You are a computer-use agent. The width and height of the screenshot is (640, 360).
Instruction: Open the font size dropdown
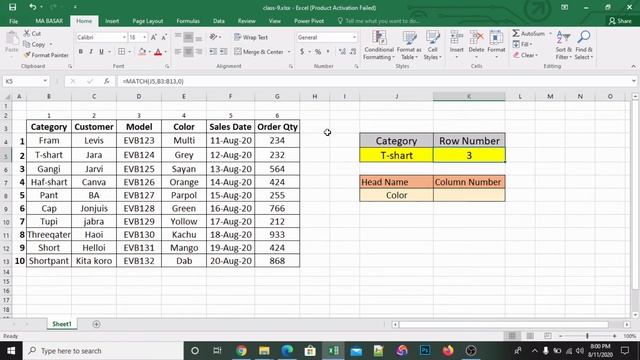[x=144, y=37]
